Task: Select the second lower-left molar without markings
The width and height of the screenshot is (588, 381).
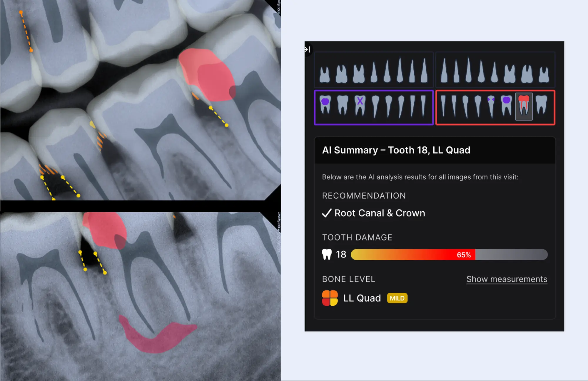Action: 343,104
